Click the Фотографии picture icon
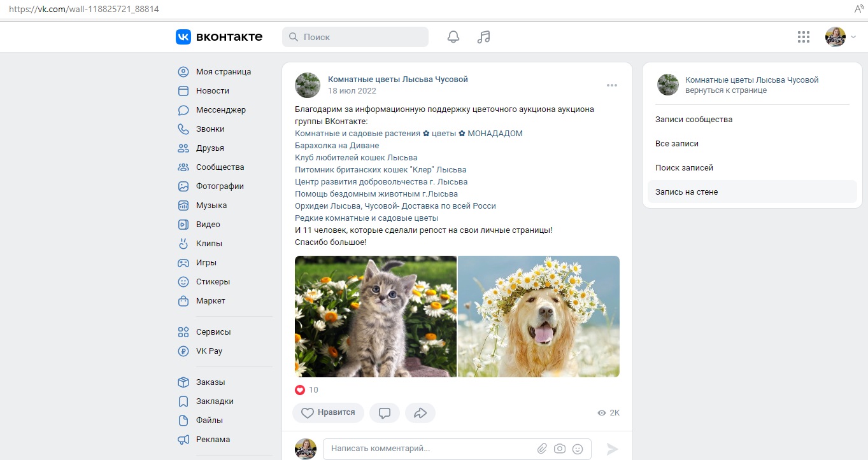 point(183,186)
